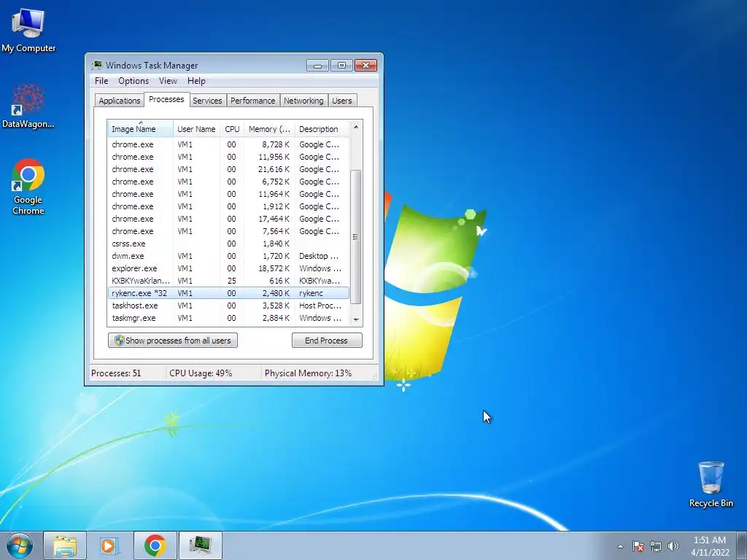Click Show processes from all users

(172, 341)
